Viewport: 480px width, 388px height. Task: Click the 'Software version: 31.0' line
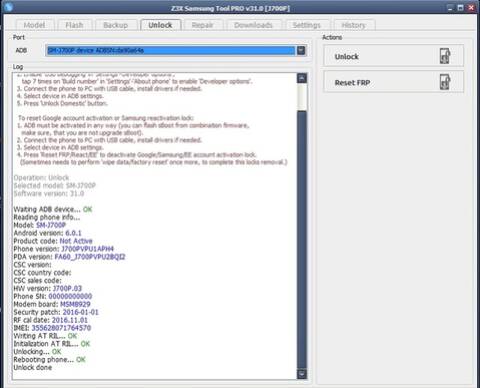click(x=49, y=193)
